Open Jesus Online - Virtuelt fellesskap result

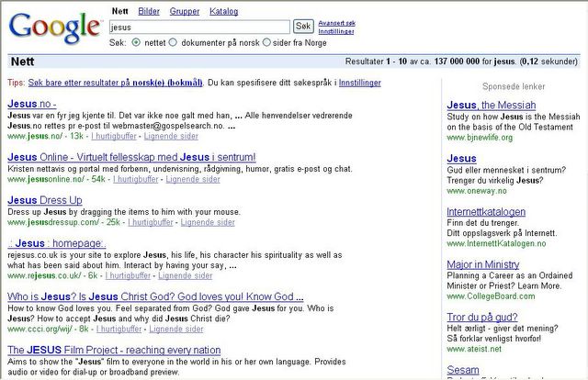(131, 157)
